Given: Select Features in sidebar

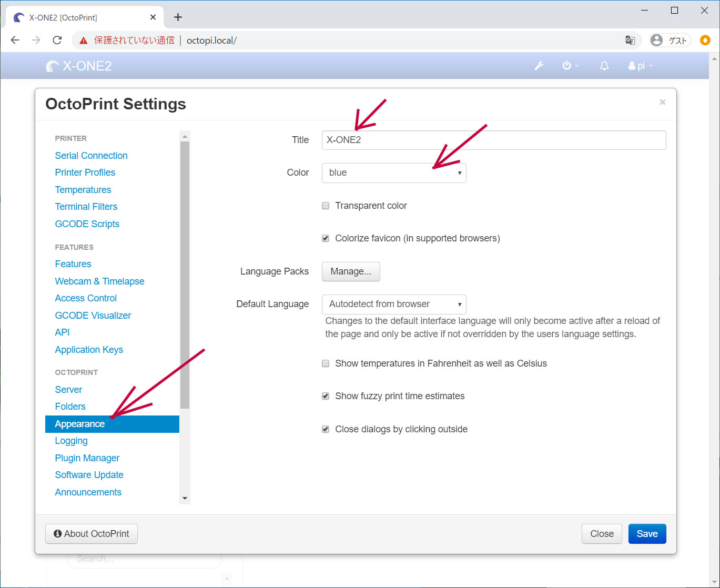Looking at the screenshot, I should (x=73, y=264).
